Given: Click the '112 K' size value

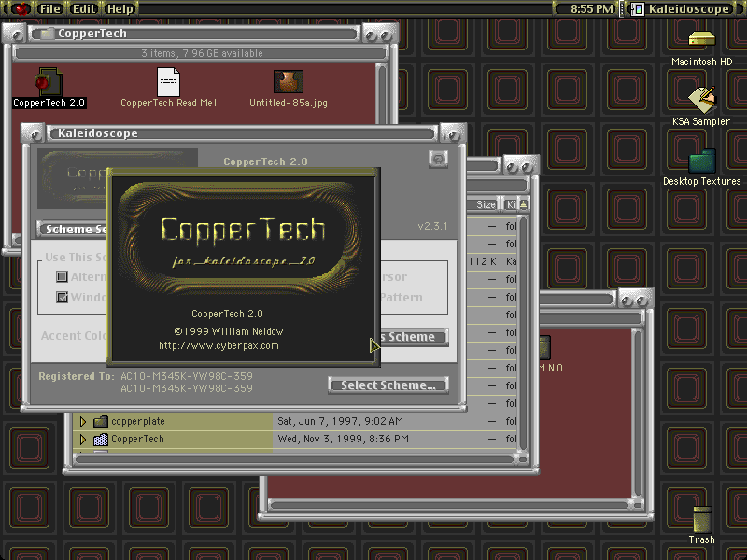Looking at the screenshot, I should tap(483, 261).
